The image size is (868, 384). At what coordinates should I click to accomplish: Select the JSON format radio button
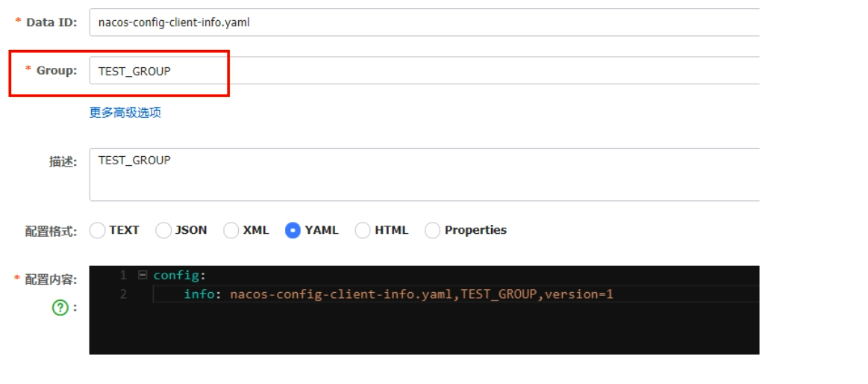click(x=163, y=230)
